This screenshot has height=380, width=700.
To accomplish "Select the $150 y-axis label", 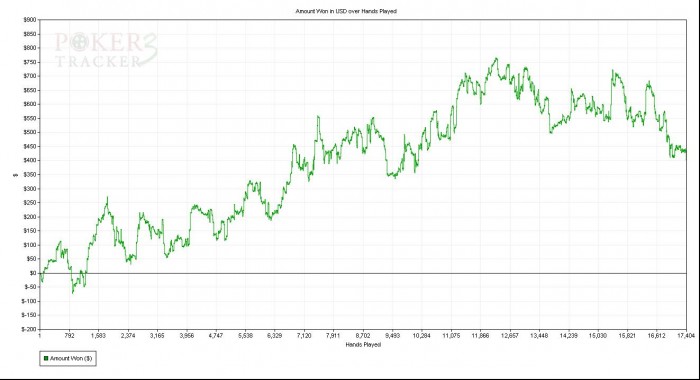I will click(x=30, y=231).
